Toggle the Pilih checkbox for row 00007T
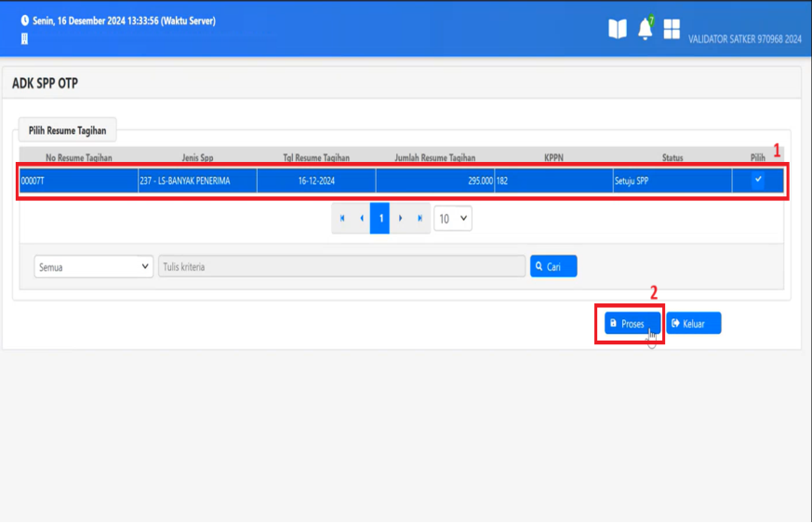 (x=758, y=181)
